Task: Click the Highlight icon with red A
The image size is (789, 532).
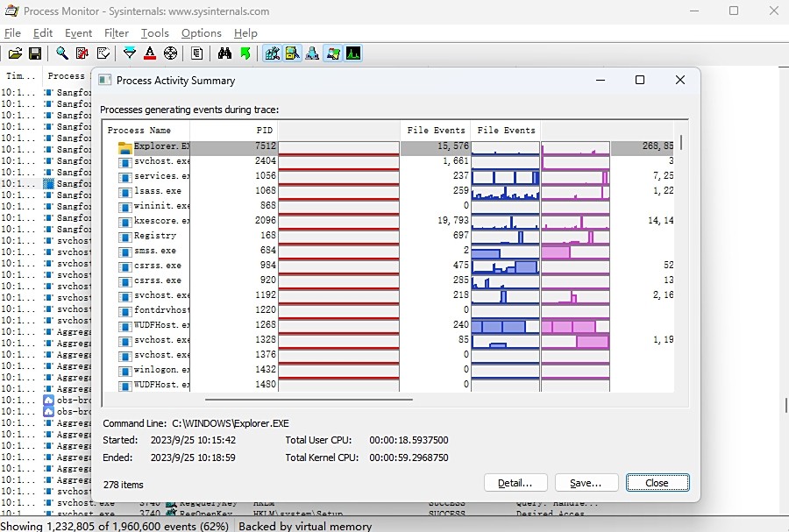Action: (x=150, y=53)
